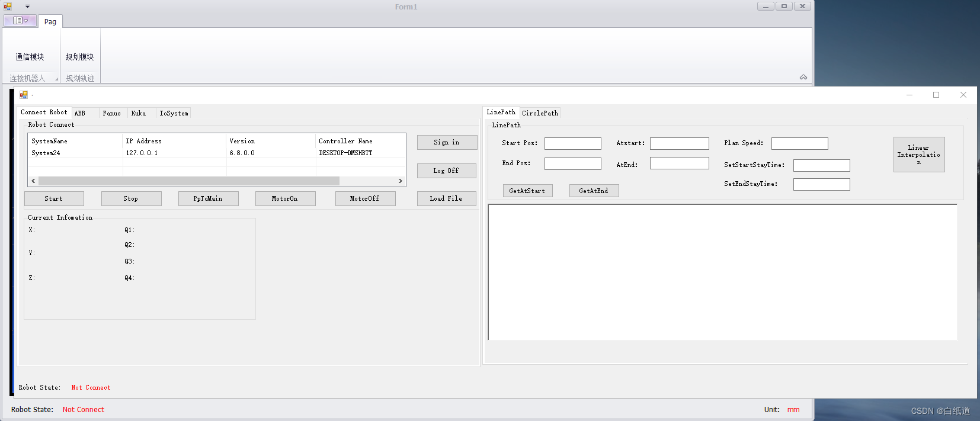980x421 pixels.
Task: Switch to the Connect Robot tab
Action: point(44,112)
